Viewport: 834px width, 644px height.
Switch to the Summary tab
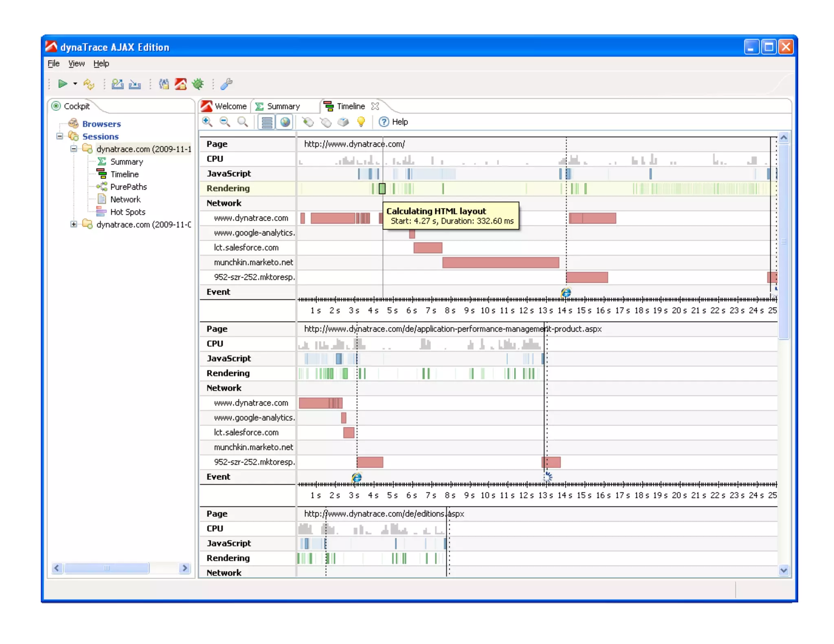point(283,106)
